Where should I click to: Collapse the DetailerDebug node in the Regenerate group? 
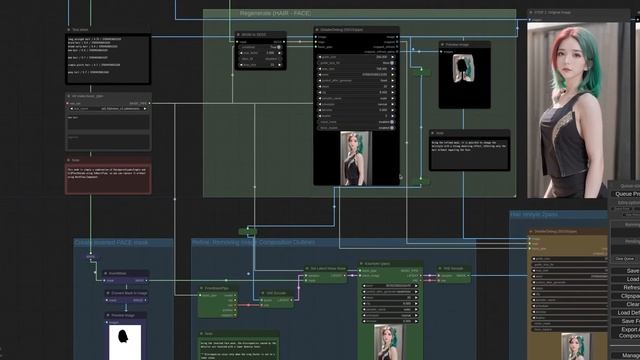click(x=317, y=30)
